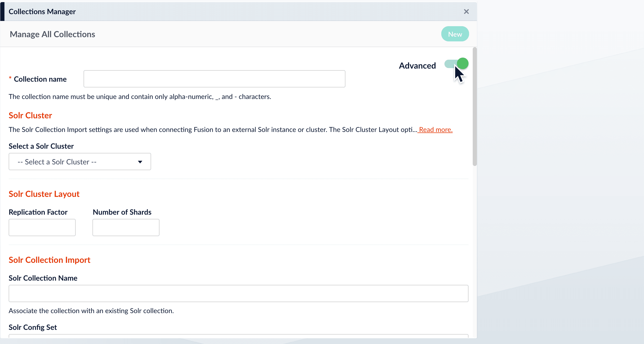The image size is (644, 344).
Task: Click the Replication Factor input box
Action: pos(42,228)
